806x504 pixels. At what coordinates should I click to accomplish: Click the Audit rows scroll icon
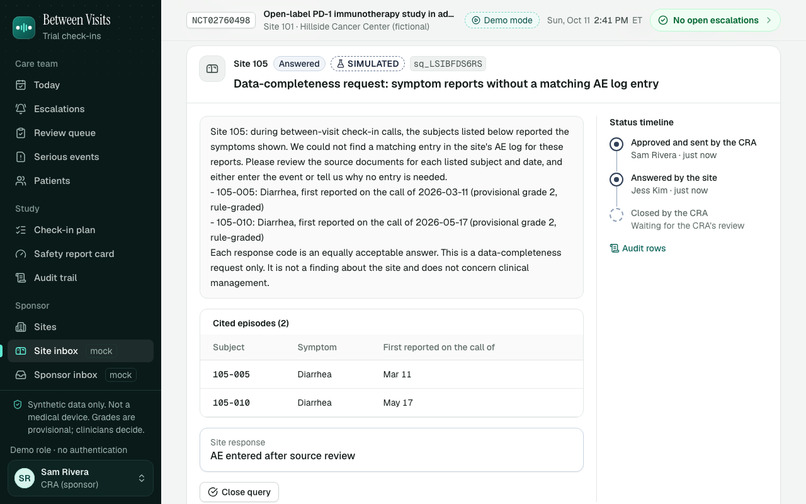614,248
